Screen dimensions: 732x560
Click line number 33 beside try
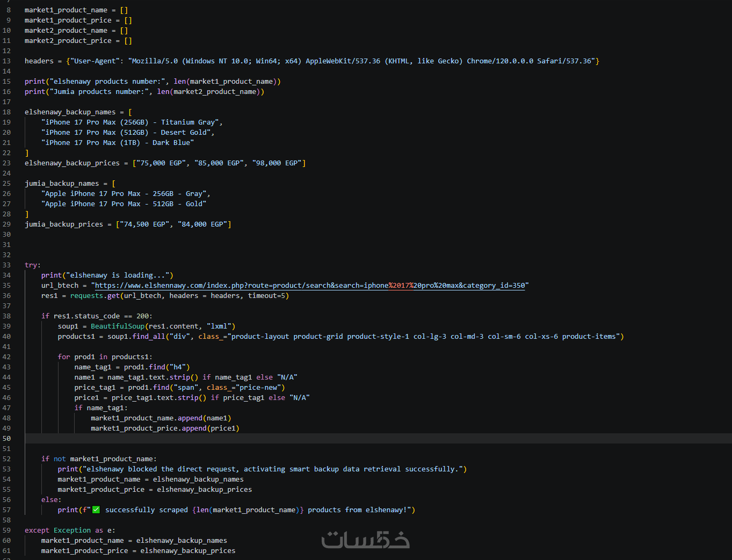pyautogui.click(x=6, y=265)
